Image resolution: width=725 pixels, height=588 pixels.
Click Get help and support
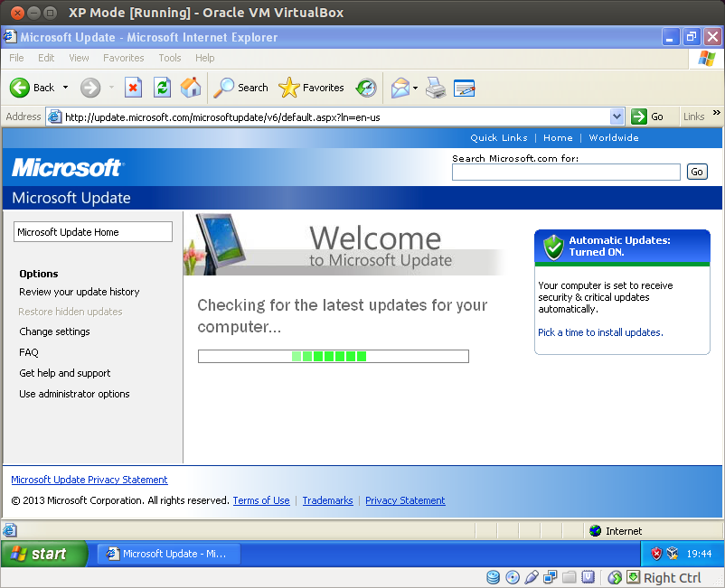65,373
